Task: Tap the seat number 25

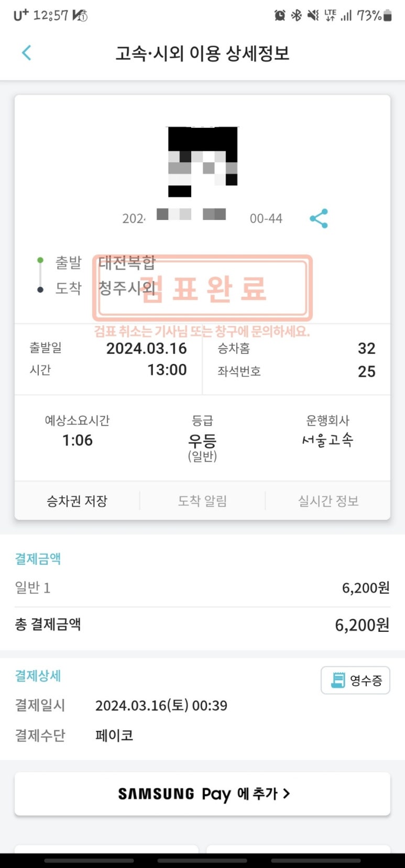Action: [366, 372]
